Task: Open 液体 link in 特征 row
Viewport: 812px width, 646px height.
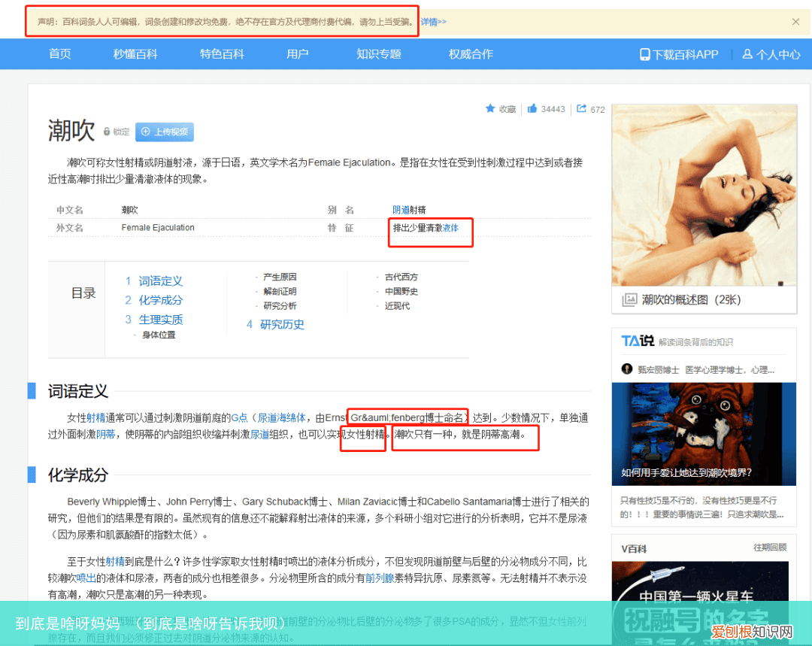Action: coord(450,227)
